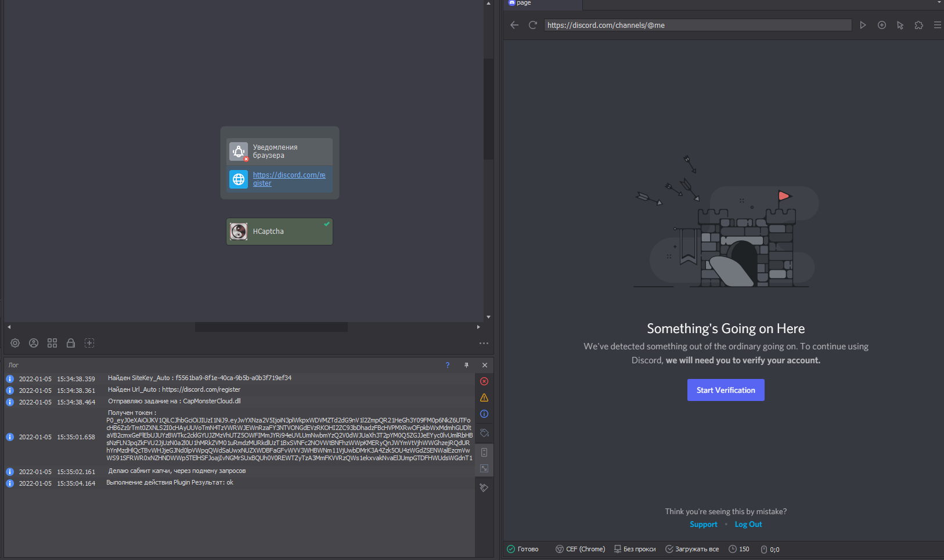The height and width of the screenshot is (560, 944).
Task: Open the browser extensions puzzle icon
Action: point(918,25)
